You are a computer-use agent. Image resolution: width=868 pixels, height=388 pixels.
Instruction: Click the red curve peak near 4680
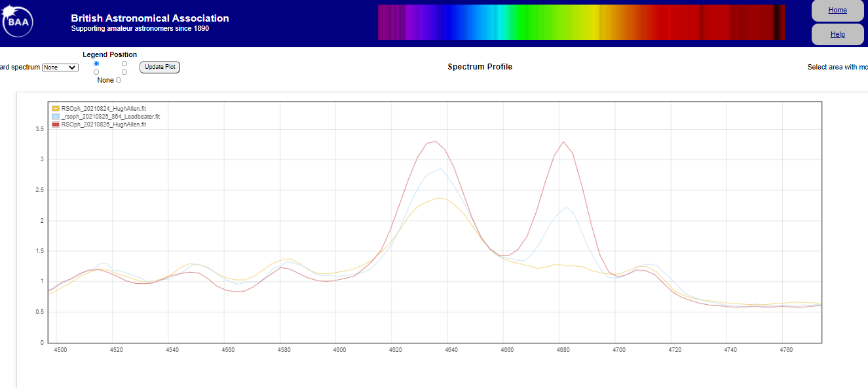[x=563, y=142]
